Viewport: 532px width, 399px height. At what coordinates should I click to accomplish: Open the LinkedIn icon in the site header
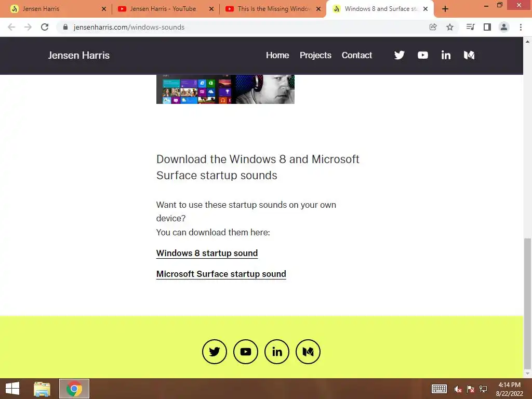click(446, 55)
